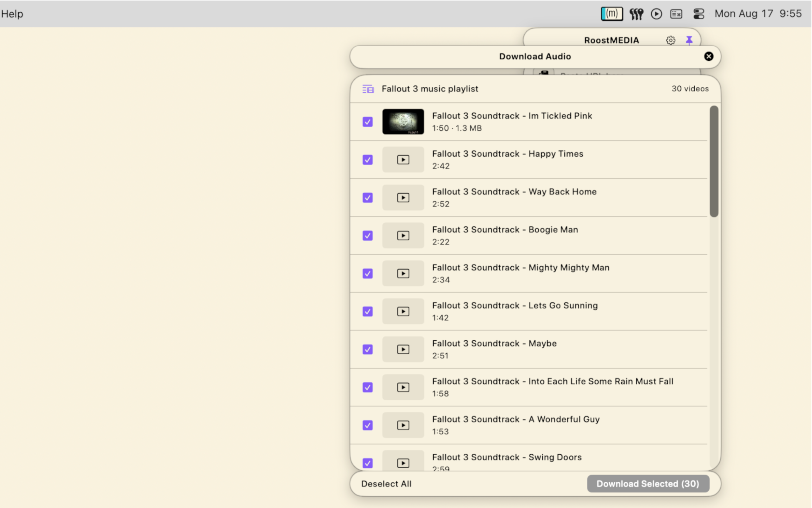The height and width of the screenshot is (508, 812).
Task: Click the Fallout 3 music playlist title
Action: pos(430,89)
